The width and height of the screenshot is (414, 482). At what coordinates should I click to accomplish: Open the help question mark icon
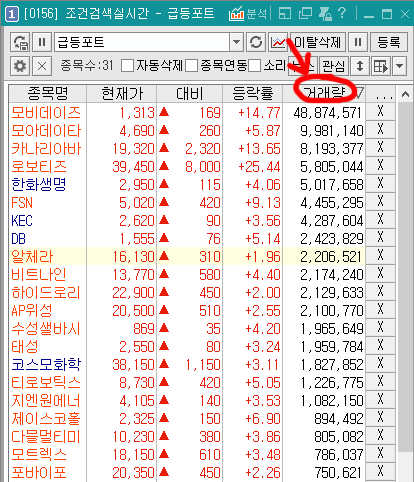[x=342, y=14]
